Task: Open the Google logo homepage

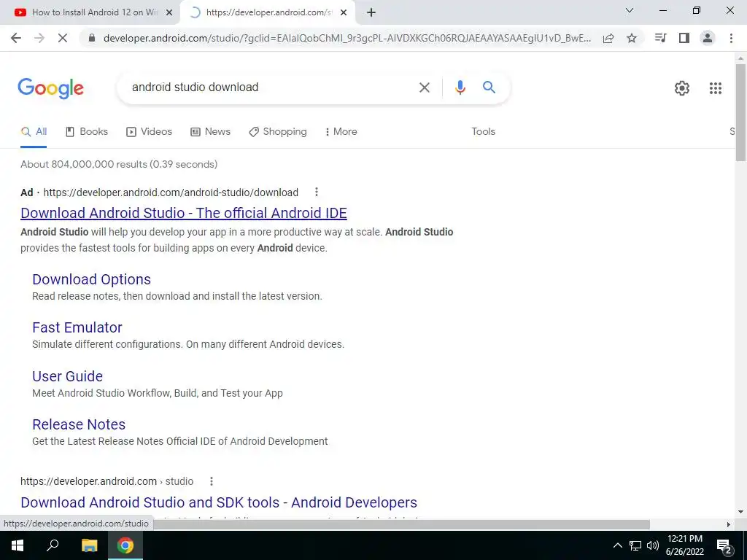Action: (x=51, y=88)
